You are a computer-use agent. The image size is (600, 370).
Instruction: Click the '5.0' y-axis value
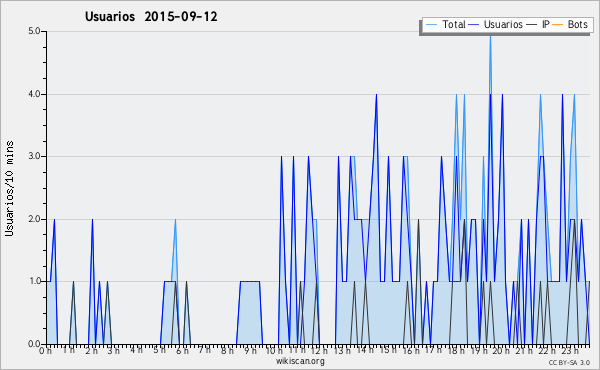(x=34, y=31)
